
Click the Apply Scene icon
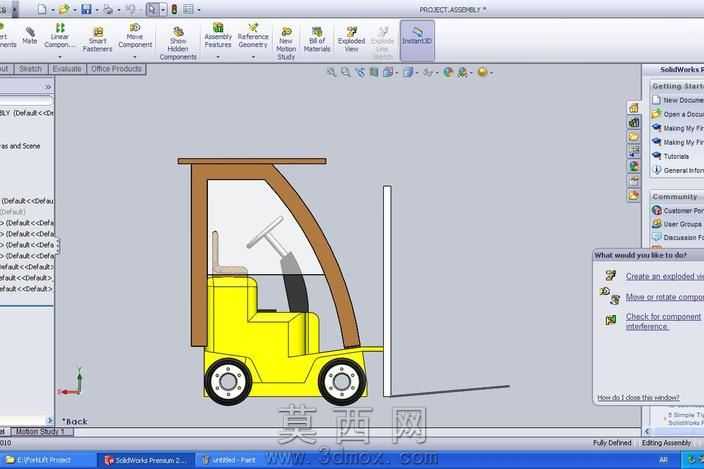coord(462,72)
